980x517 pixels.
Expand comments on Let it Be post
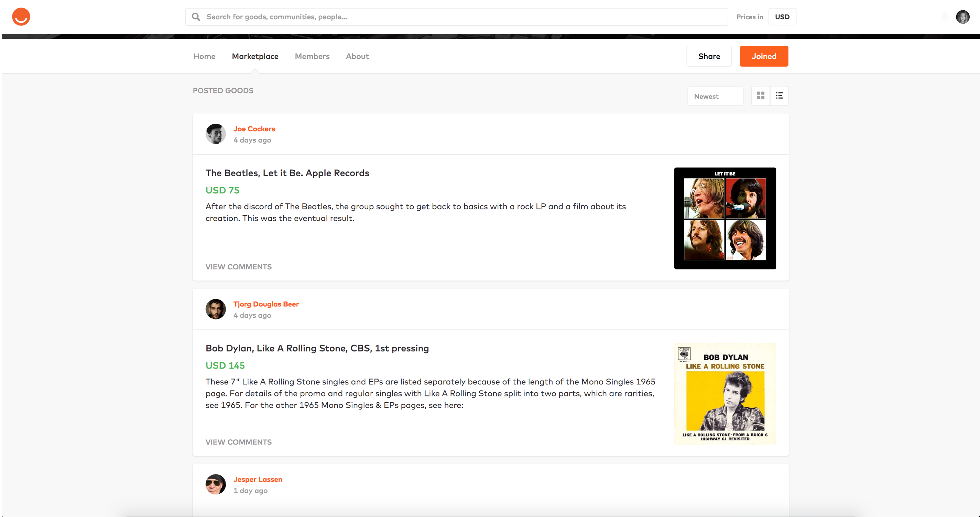(239, 267)
